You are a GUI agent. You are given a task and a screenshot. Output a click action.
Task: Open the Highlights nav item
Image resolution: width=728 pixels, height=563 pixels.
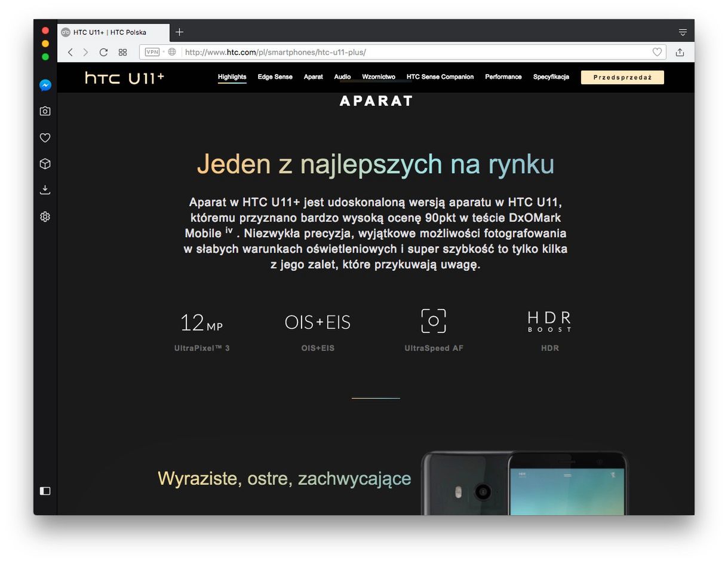point(232,77)
